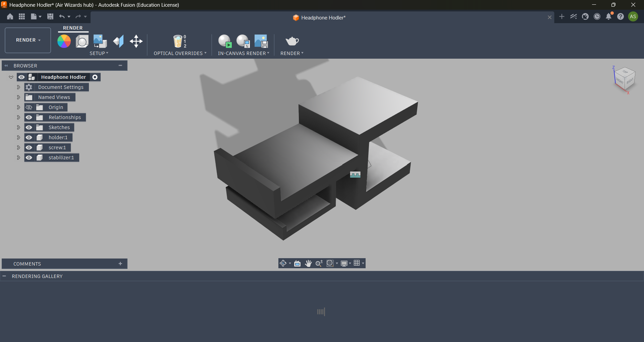This screenshot has width=644, height=342.
Task: Open Texture Map Controls icon
Action: coord(118,41)
